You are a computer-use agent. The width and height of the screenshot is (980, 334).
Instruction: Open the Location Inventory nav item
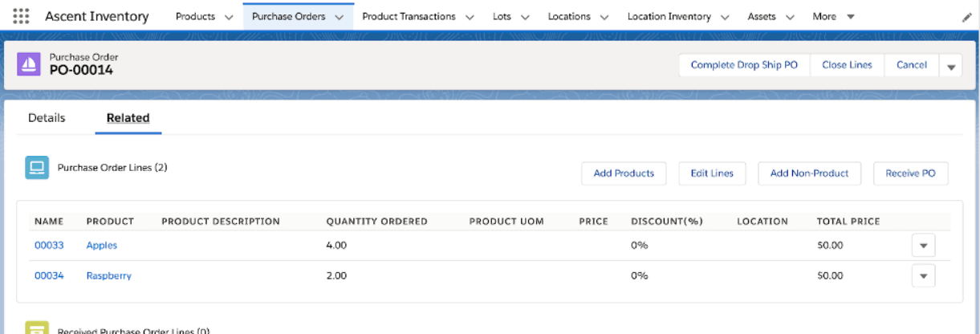click(669, 16)
